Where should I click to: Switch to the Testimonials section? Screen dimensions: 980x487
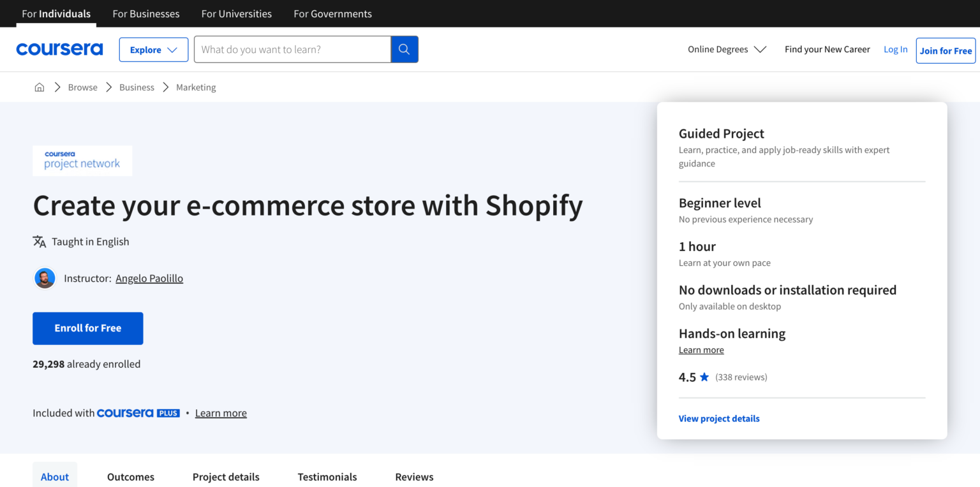click(x=327, y=477)
